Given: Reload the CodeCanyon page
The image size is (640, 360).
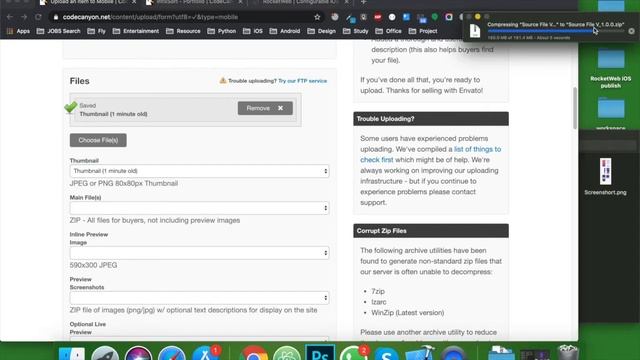Looking at the screenshot, I should pyautogui.click(x=38, y=17).
